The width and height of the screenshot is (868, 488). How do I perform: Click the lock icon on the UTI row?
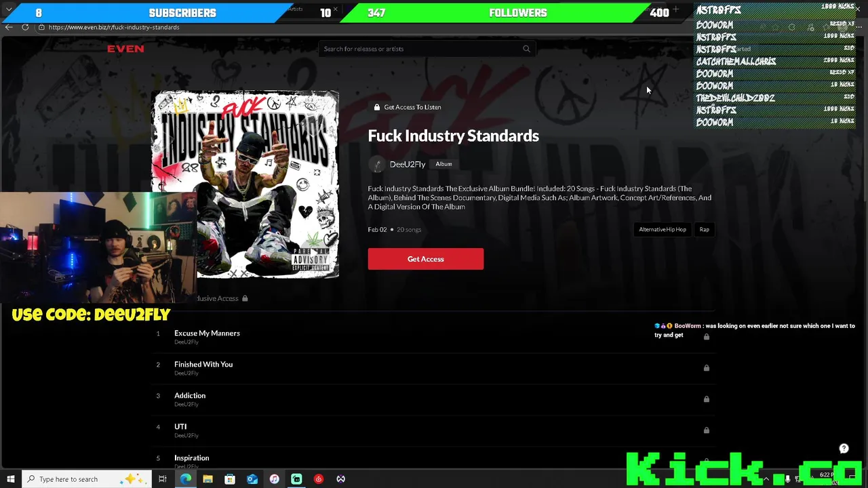coord(707,430)
